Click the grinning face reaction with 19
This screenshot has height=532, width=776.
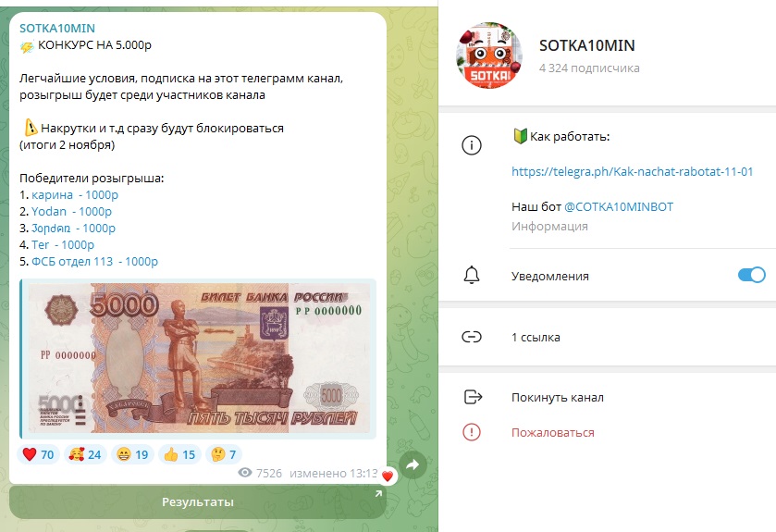click(132, 454)
